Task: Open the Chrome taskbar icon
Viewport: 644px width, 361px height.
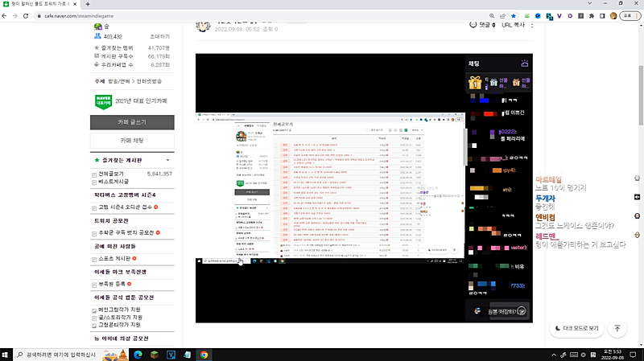Action: (x=204, y=355)
